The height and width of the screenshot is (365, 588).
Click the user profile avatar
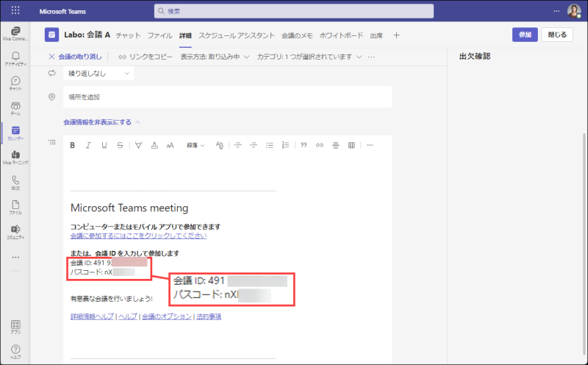[574, 11]
